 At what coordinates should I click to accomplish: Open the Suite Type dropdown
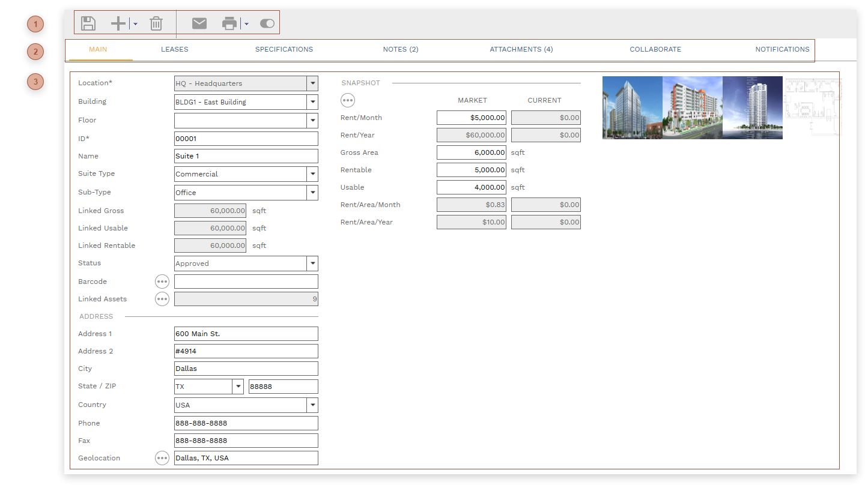point(312,174)
